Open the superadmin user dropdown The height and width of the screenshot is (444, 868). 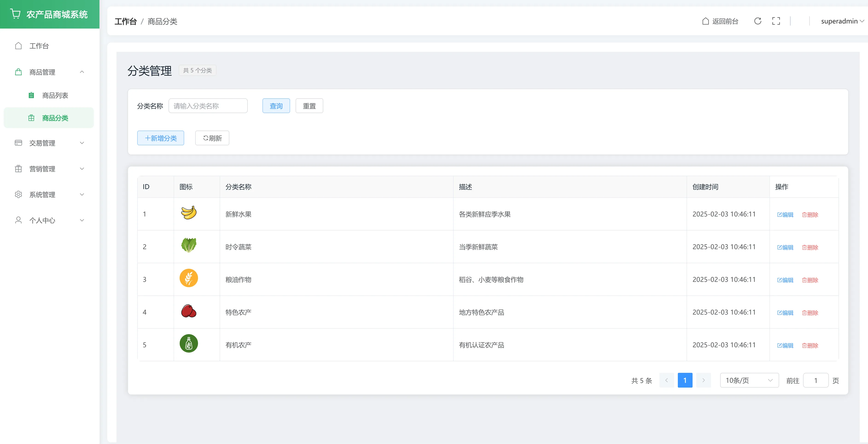842,21
